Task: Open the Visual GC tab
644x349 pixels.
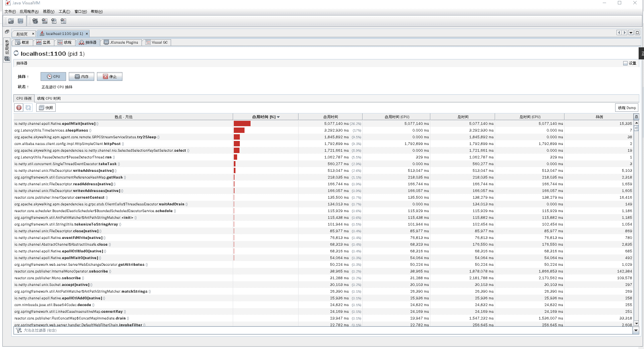Action: 156,42
